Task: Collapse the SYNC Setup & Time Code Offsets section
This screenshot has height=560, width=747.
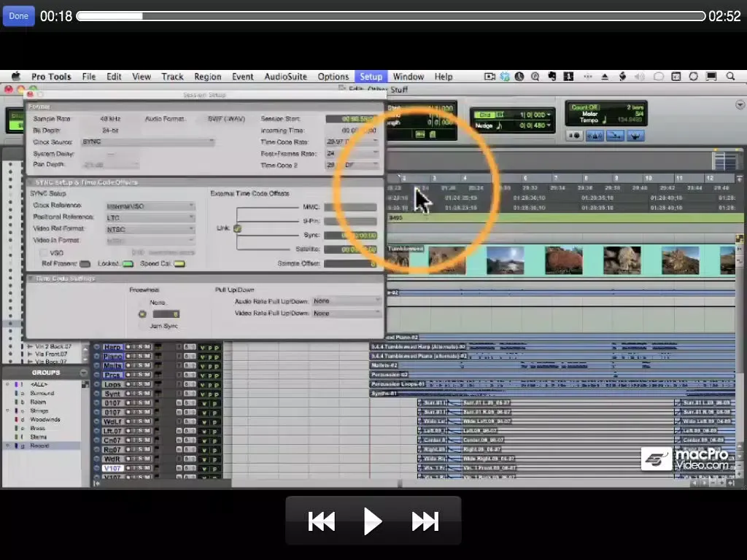Action: (x=31, y=182)
